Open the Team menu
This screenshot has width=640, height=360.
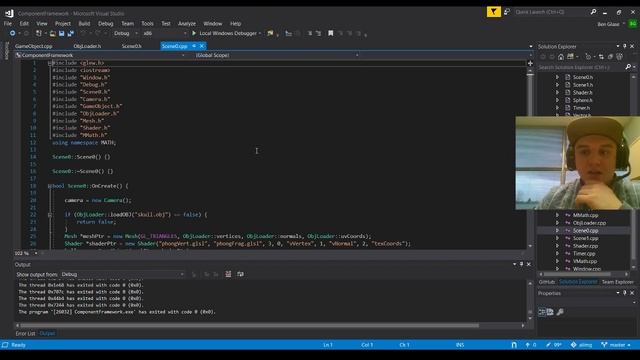point(127,24)
